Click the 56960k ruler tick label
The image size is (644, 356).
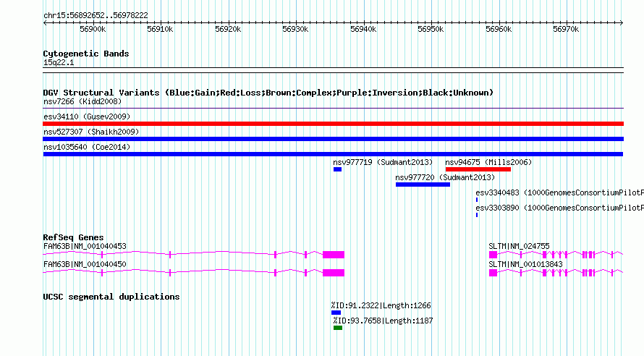499,29
